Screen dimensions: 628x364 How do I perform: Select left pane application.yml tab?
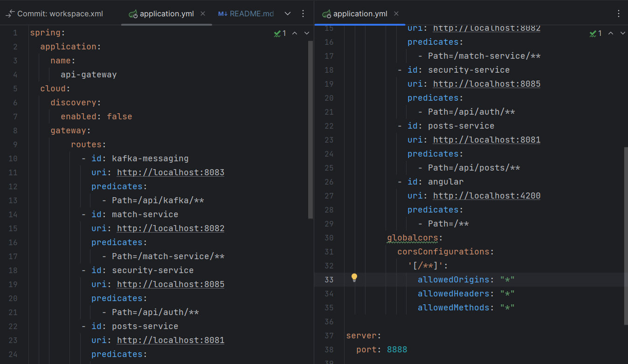click(166, 14)
